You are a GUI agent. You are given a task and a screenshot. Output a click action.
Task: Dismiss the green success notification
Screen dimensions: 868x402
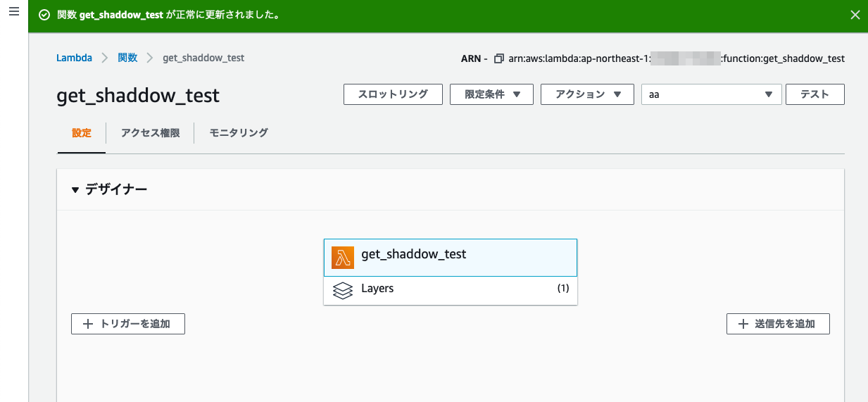point(855,15)
